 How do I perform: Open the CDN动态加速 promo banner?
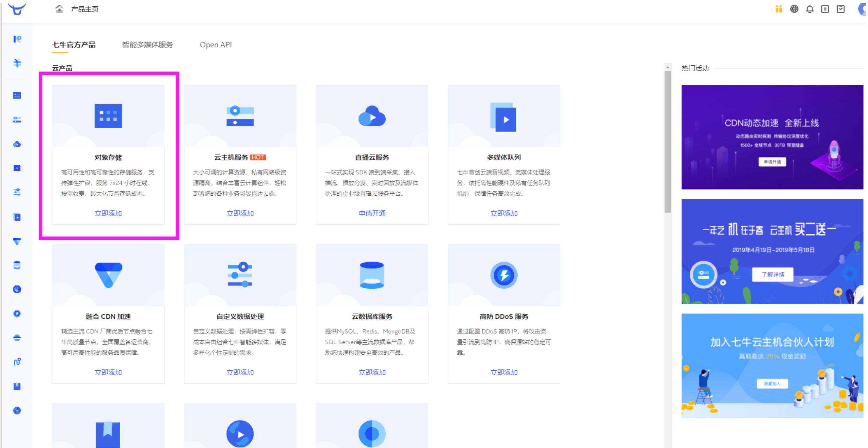click(772, 137)
